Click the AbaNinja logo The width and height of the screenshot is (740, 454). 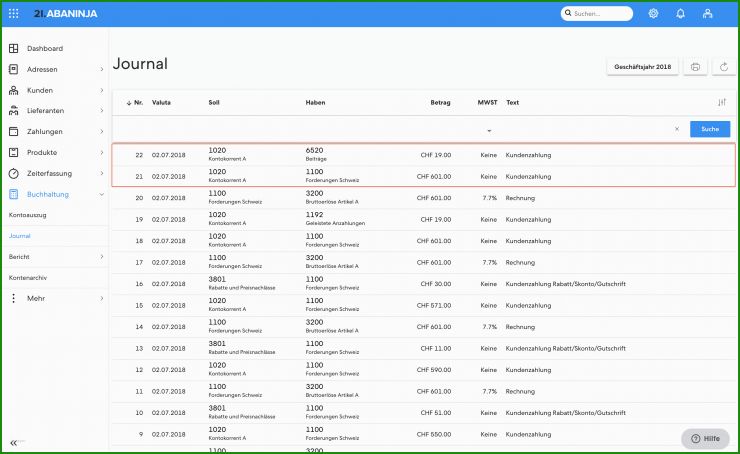tap(66, 14)
